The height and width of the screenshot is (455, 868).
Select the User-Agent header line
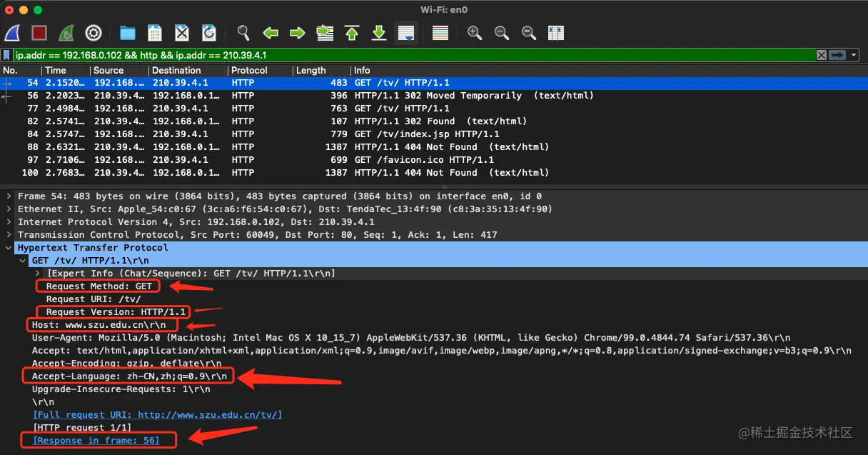coord(411,338)
